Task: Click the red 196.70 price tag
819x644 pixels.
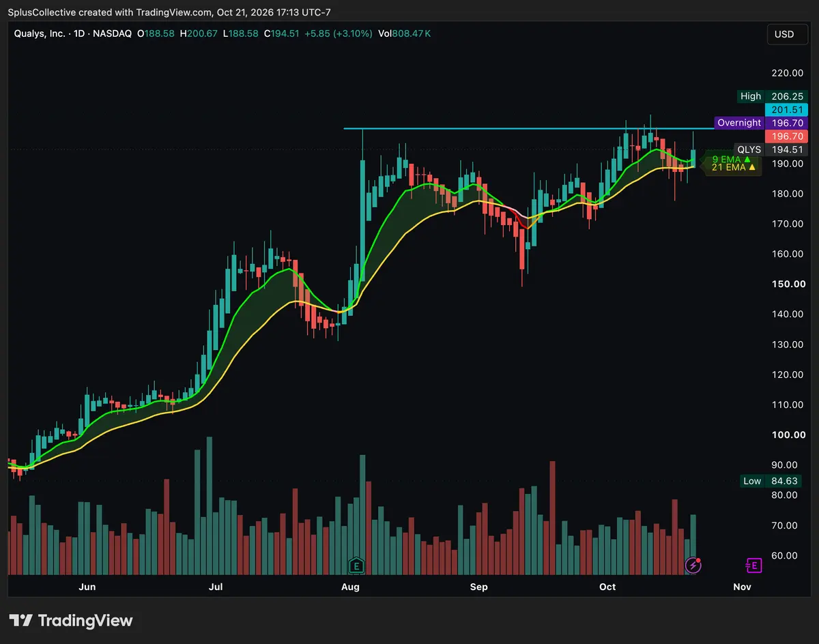Action: 788,136
